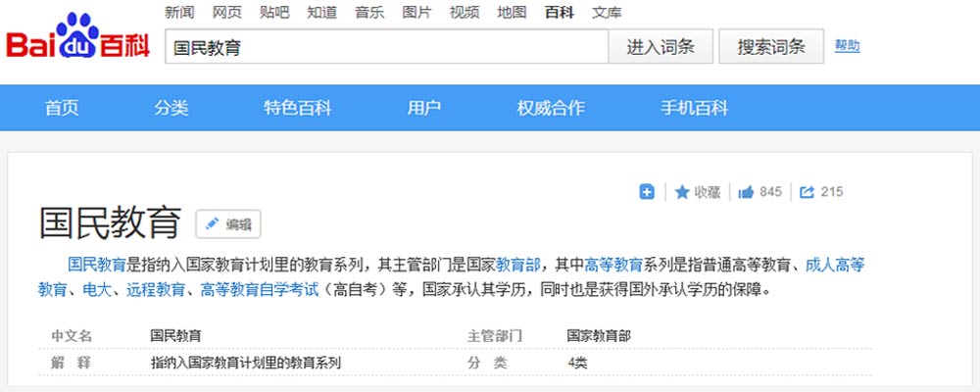Select the bold 百科 top navigation item
This screenshot has height=392, width=980.
tap(560, 13)
